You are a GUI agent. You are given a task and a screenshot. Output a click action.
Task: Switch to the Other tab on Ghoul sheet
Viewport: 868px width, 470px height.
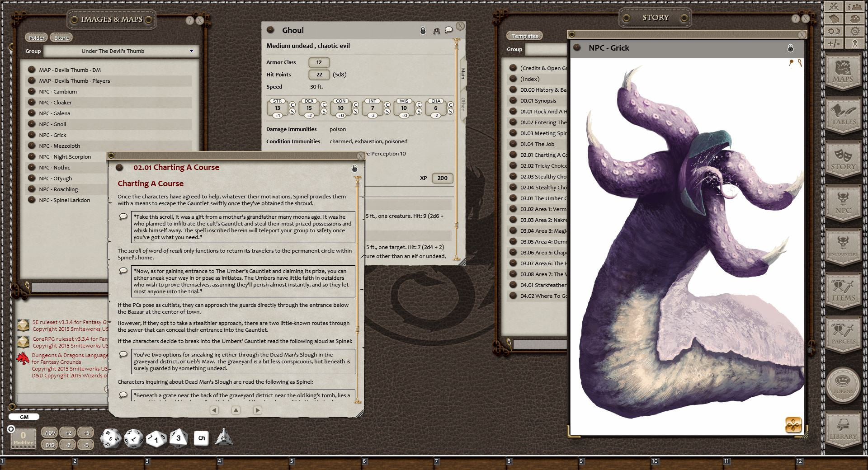coord(462,104)
